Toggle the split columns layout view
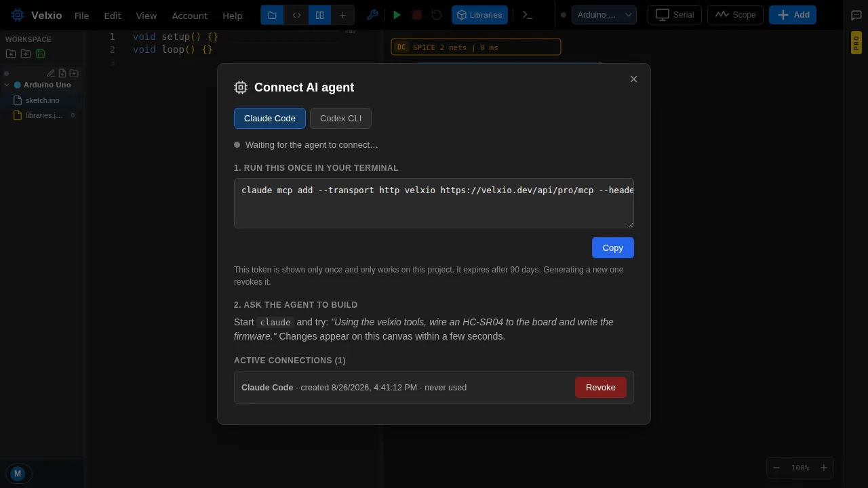The width and height of the screenshot is (868, 488). pyautogui.click(x=319, y=15)
